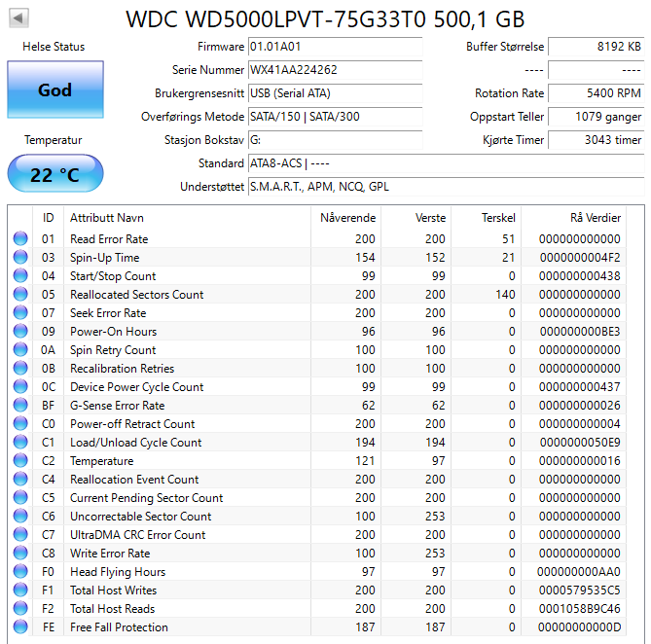The width and height of the screenshot is (651, 644).
Task: Click the Serie Nummer field
Action: [x=335, y=70]
